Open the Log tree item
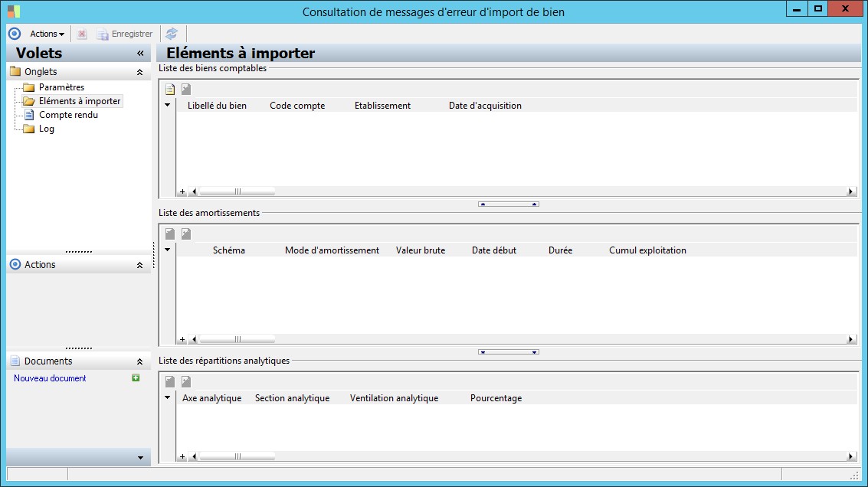The width and height of the screenshot is (868, 487). (47, 129)
